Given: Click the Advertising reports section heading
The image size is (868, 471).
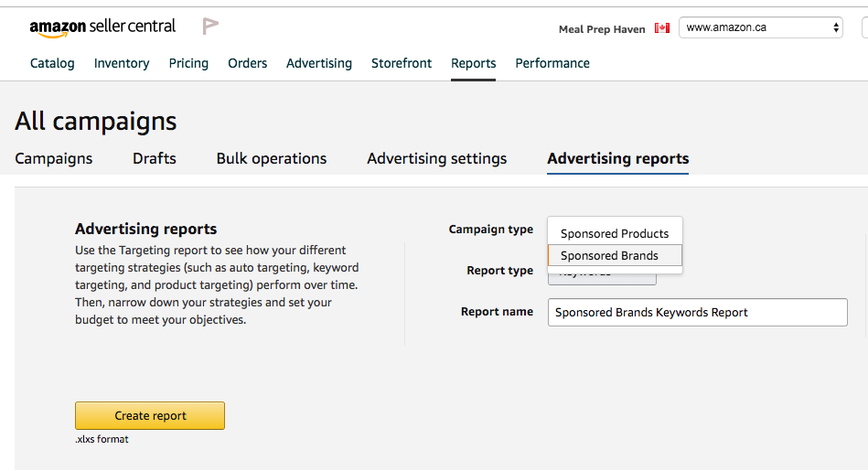Looking at the screenshot, I should coord(146,229).
